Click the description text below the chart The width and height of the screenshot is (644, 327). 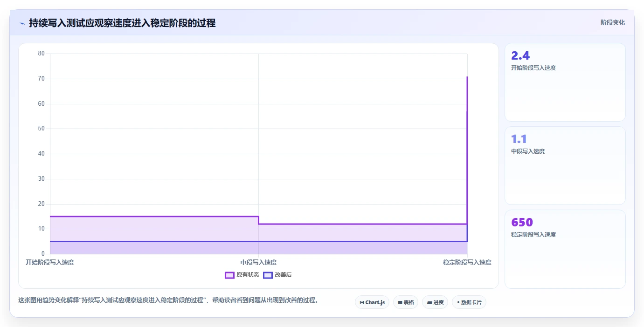click(169, 300)
